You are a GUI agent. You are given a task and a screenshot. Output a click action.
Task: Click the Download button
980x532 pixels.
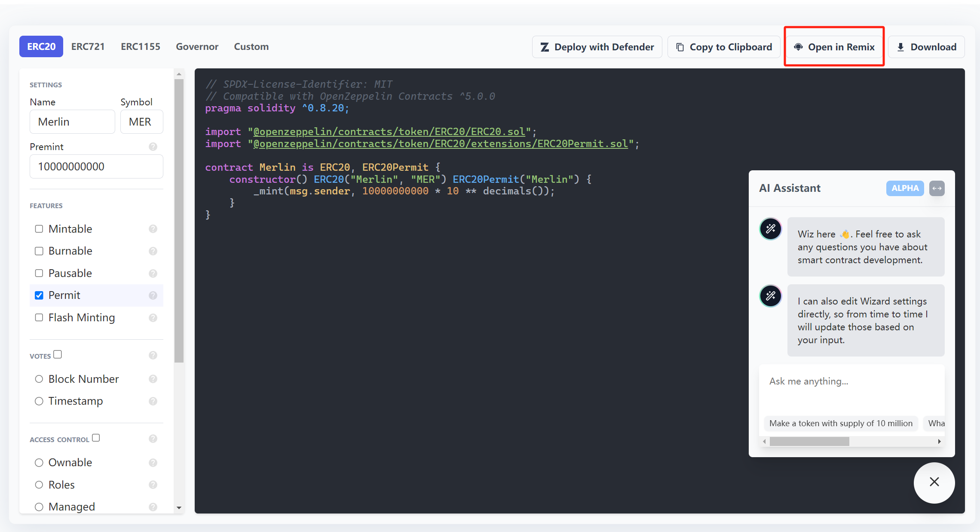926,47
